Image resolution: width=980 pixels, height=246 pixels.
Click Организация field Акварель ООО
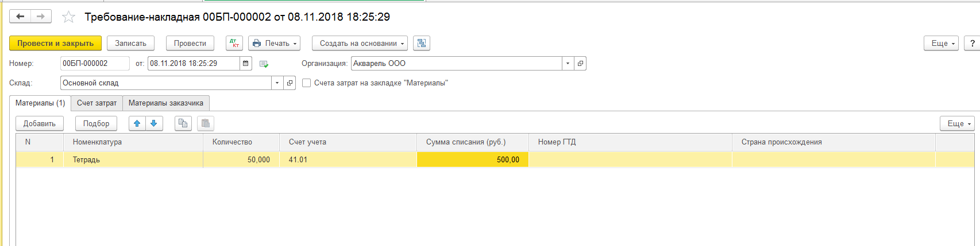point(456,64)
